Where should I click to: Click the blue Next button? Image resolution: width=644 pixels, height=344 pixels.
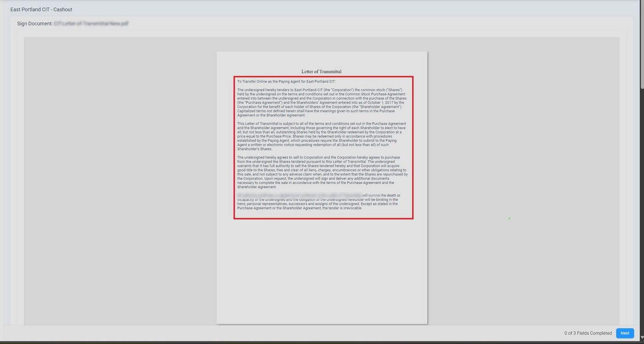tap(625, 333)
